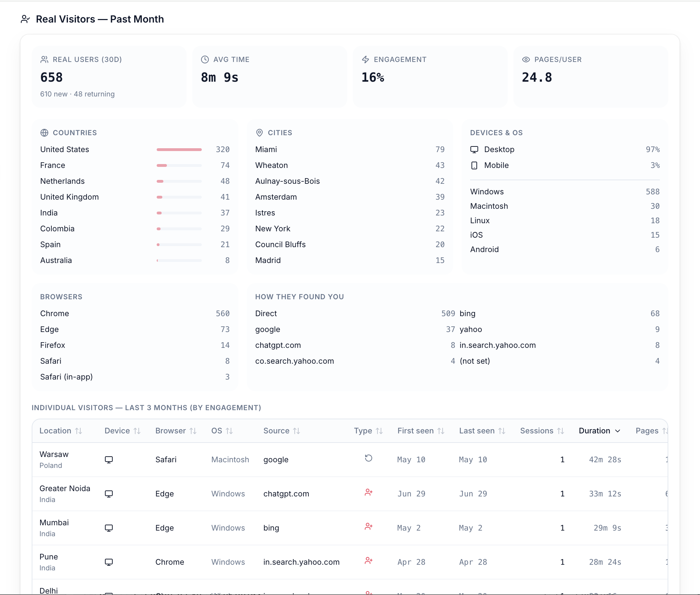Click the new visitor icon in Greater Noida row
700x595 pixels.
pyautogui.click(x=368, y=492)
